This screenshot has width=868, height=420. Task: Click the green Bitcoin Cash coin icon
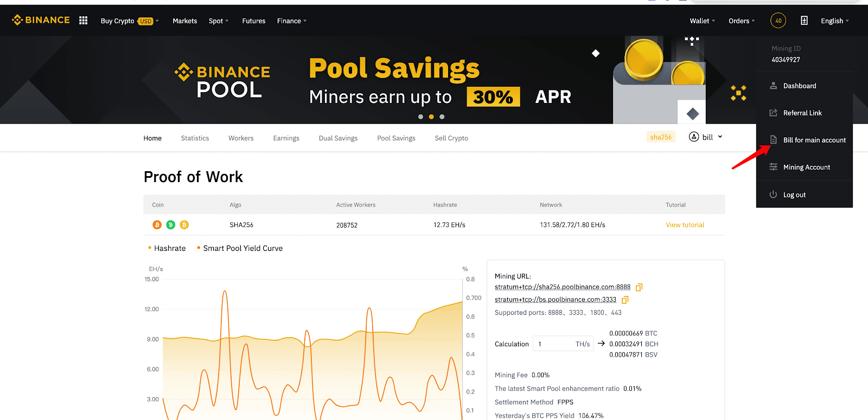[170, 225]
